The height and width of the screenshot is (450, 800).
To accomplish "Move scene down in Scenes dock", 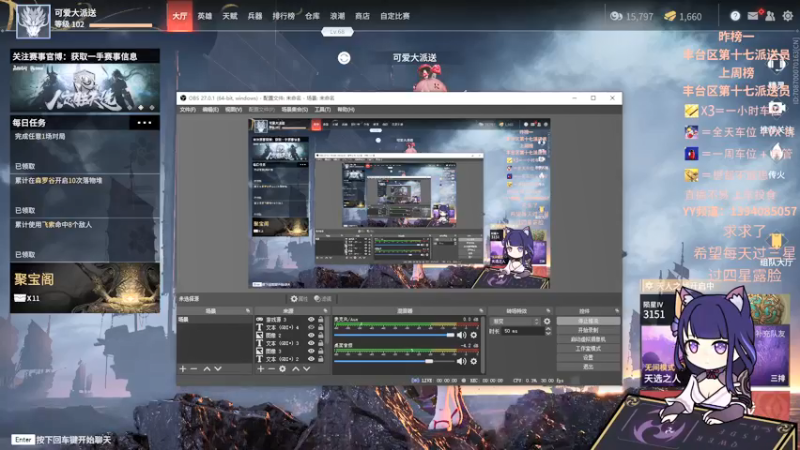I will 218,368.
